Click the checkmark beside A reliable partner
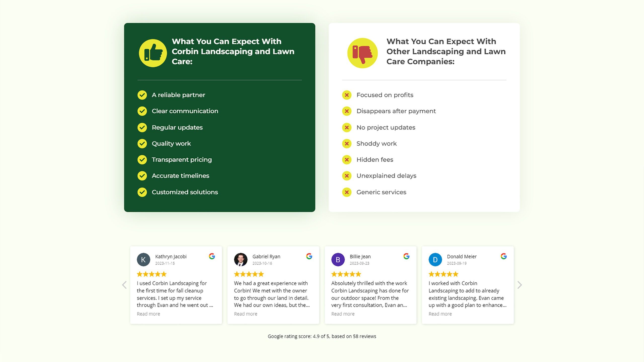The image size is (644, 362). click(x=142, y=95)
